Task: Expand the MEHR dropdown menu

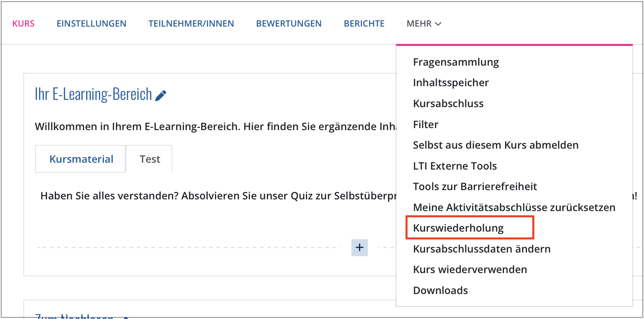Action: pos(424,24)
